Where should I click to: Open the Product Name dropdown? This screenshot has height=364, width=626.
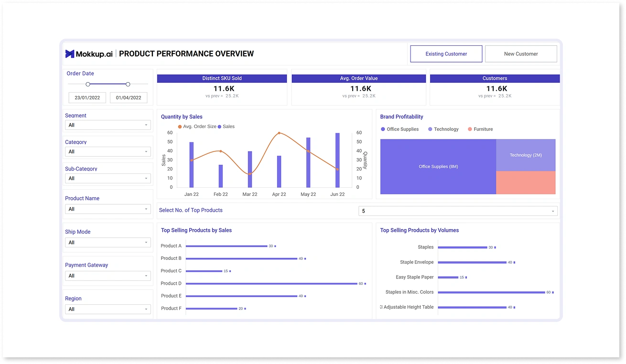pos(108,209)
